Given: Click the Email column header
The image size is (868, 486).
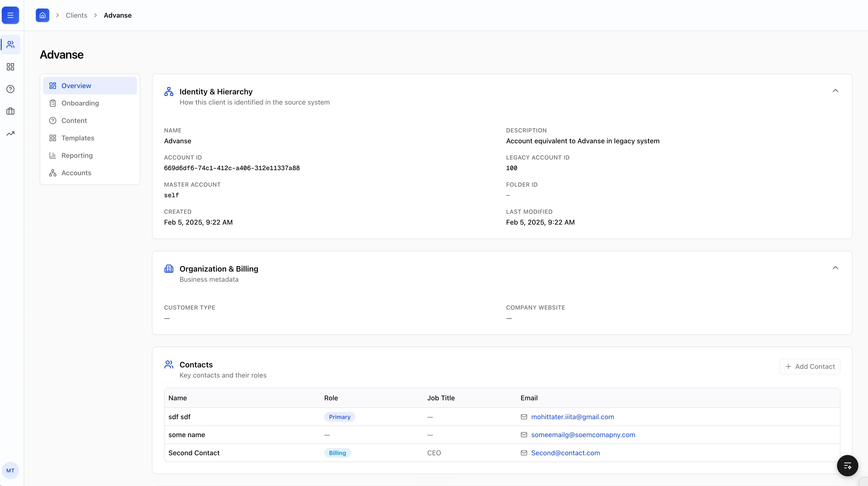Looking at the screenshot, I should (529, 398).
